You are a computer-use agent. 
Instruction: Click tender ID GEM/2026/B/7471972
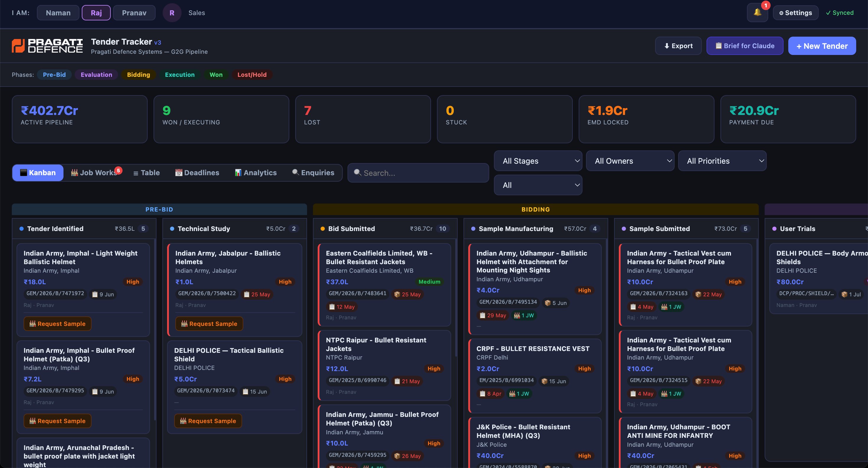(x=55, y=293)
